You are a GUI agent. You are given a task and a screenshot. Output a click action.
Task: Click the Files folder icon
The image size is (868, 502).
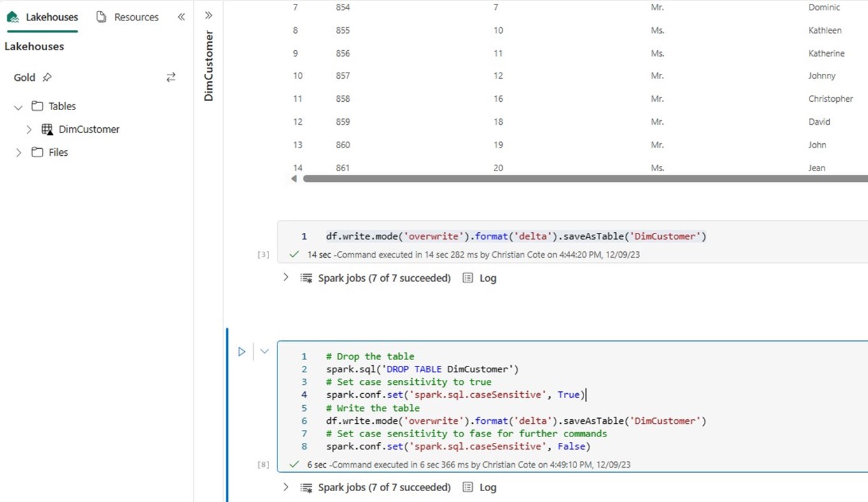(x=38, y=152)
